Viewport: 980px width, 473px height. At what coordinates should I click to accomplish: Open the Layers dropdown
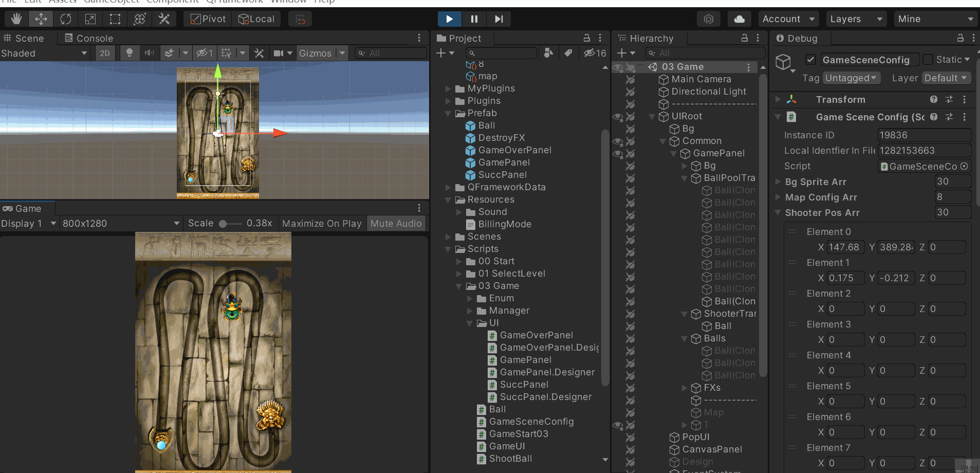tap(856, 19)
